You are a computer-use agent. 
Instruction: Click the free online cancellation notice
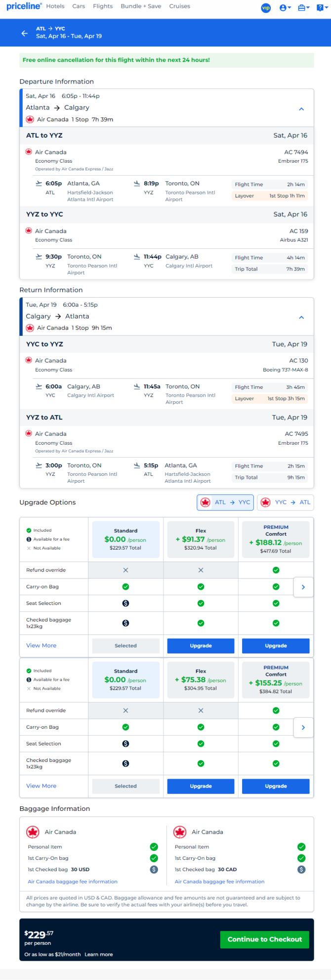pos(166,60)
